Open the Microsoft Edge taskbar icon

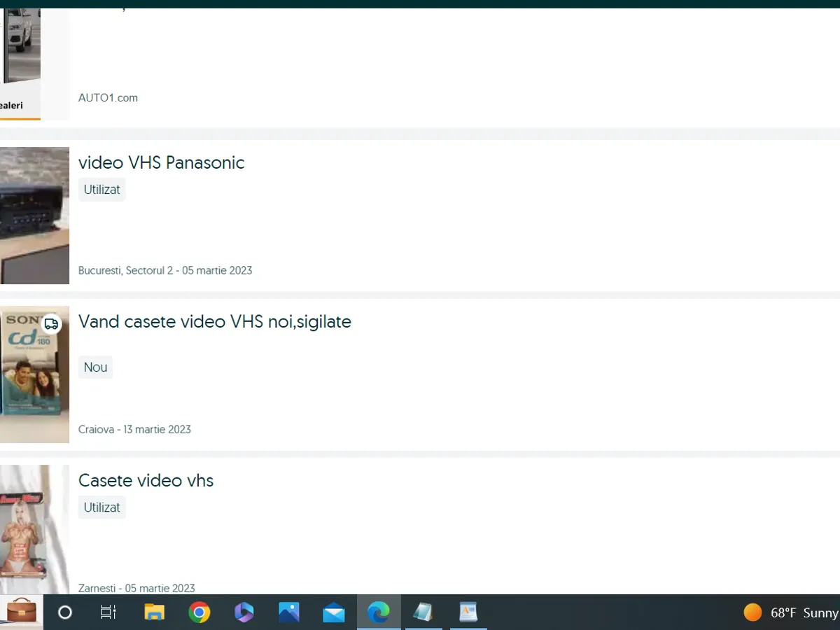coord(379,612)
